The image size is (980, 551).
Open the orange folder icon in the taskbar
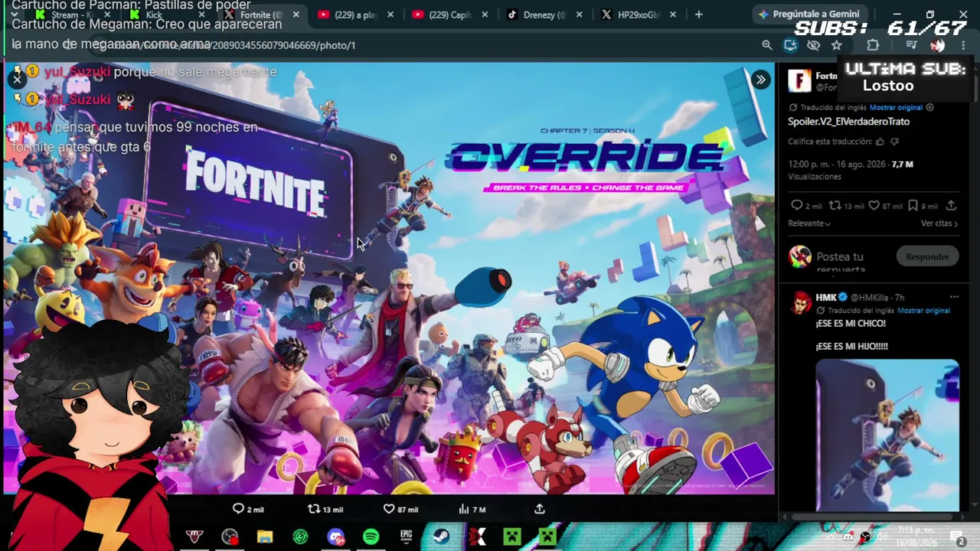(x=265, y=537)
